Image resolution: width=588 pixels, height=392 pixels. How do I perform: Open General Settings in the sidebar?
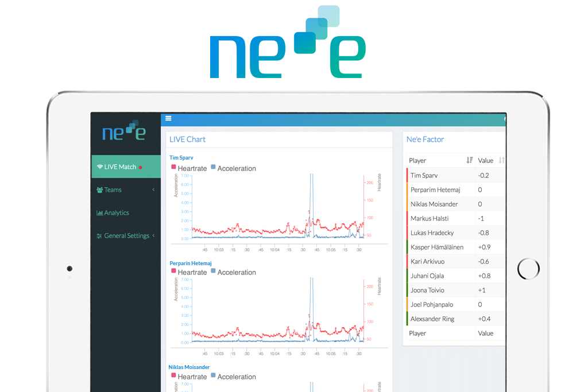pyautogui.click(x=126, y=236)
